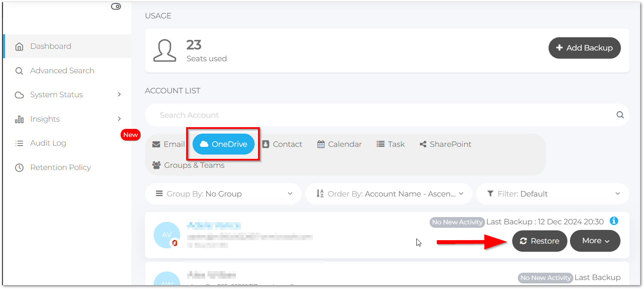
Task: Select the OneDrive tab
Action: point(223,144)
